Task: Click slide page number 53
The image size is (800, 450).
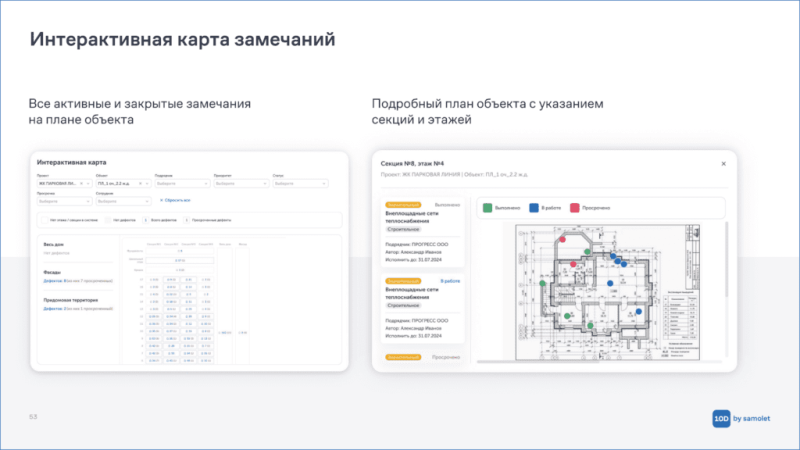Action: click(x=33, y=417)
